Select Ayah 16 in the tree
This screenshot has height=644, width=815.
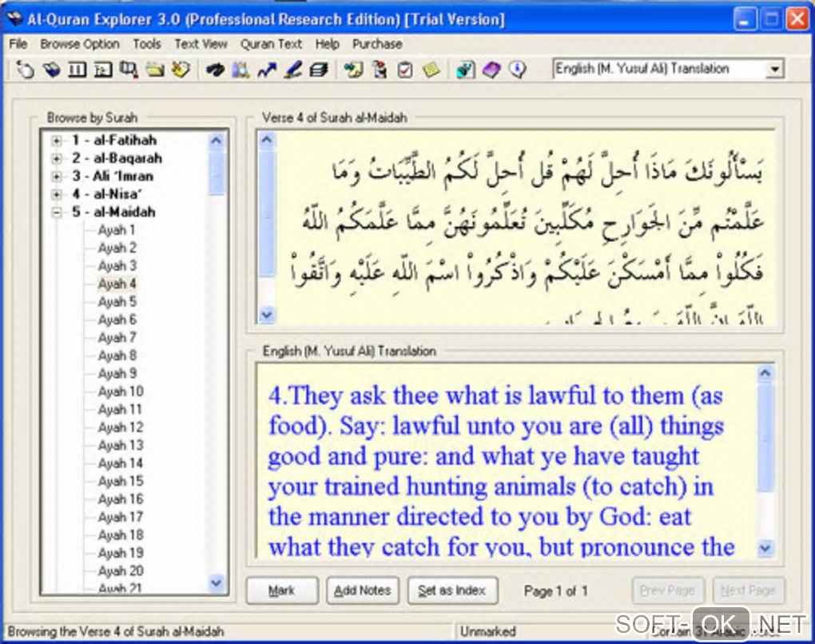coord(121,499)
